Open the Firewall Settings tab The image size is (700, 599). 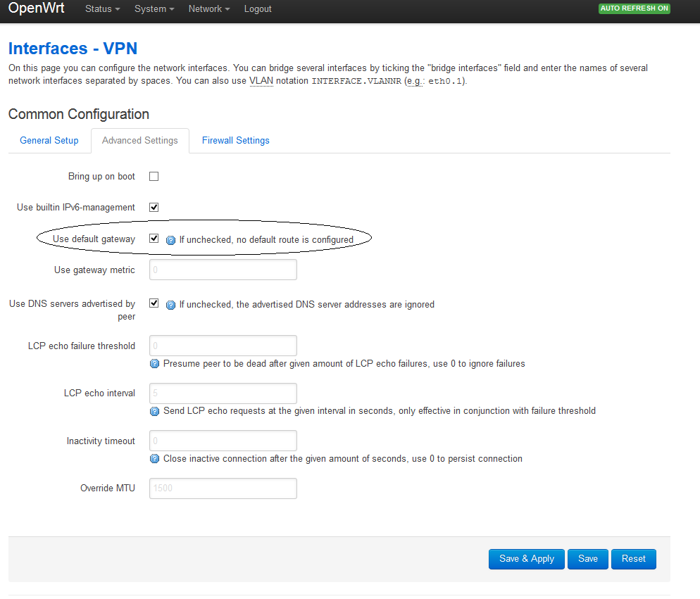(236, 141)
